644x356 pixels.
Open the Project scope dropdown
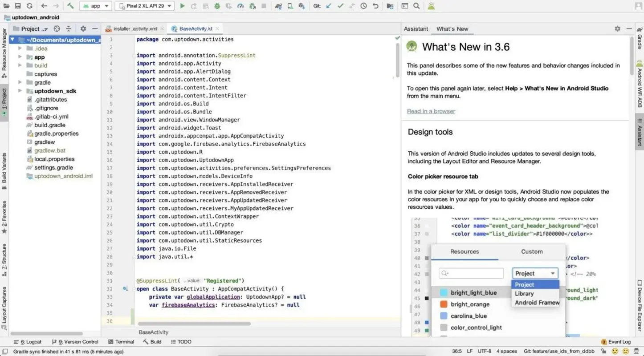[534, 273]
